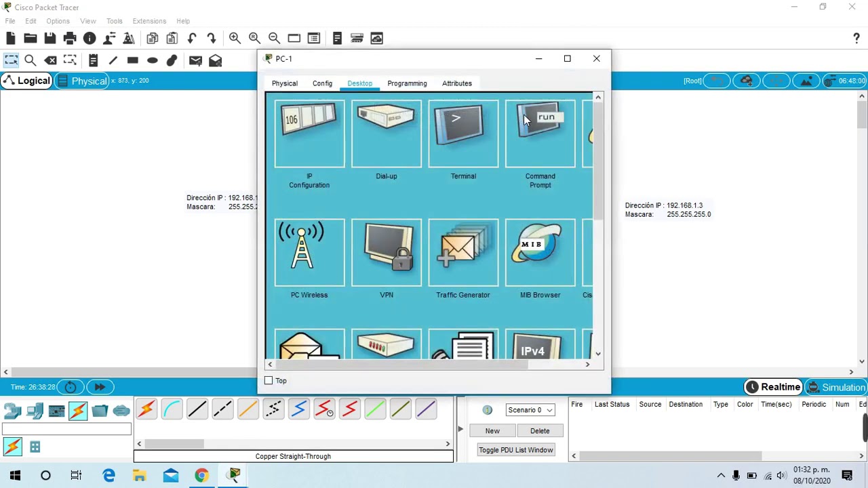868x488 pixels.
Task: Choose the Inspect magnifier tool
Action: [x=31, y=60]
